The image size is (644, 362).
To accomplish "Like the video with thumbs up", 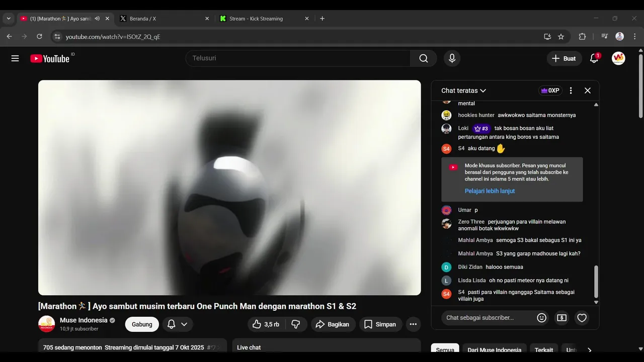I will coord(266,324).
